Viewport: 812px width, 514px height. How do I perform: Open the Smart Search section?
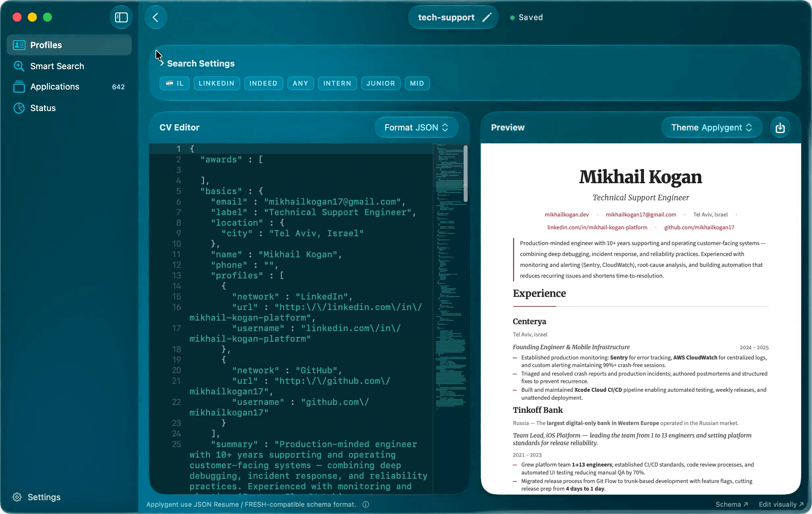69,66
